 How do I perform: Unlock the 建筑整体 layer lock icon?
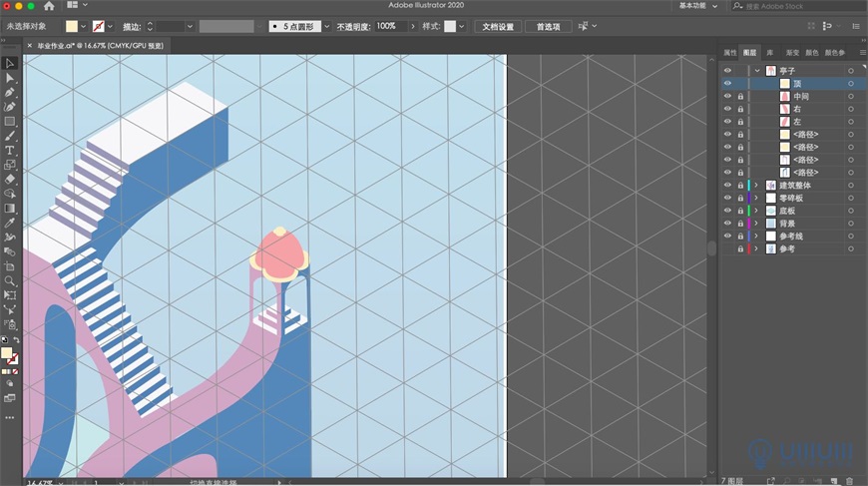740,186
